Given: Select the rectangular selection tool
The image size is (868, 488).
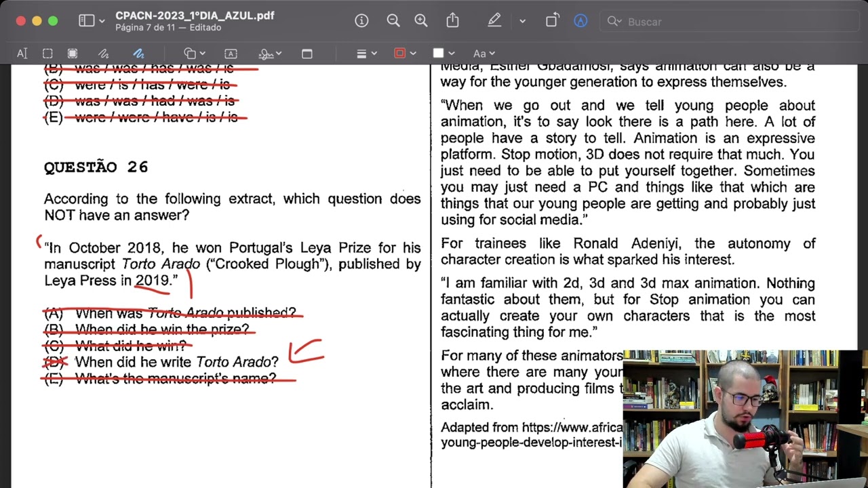Looking at the screenshot, I should pos(47,54).
